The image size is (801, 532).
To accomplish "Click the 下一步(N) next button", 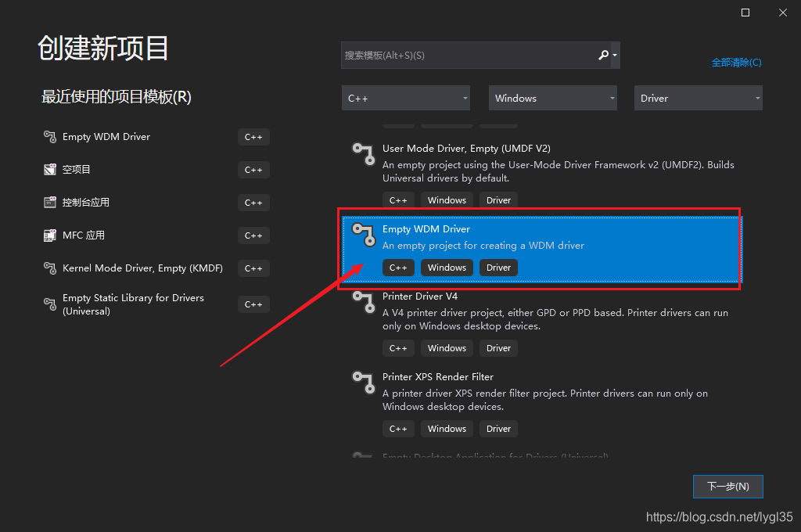I will 728,487.
